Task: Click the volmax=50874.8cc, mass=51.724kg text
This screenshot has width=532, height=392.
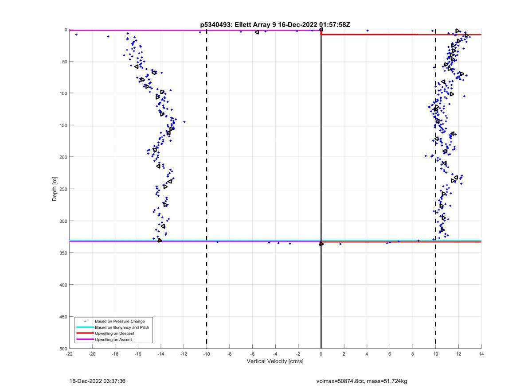Action: (362, 381)
